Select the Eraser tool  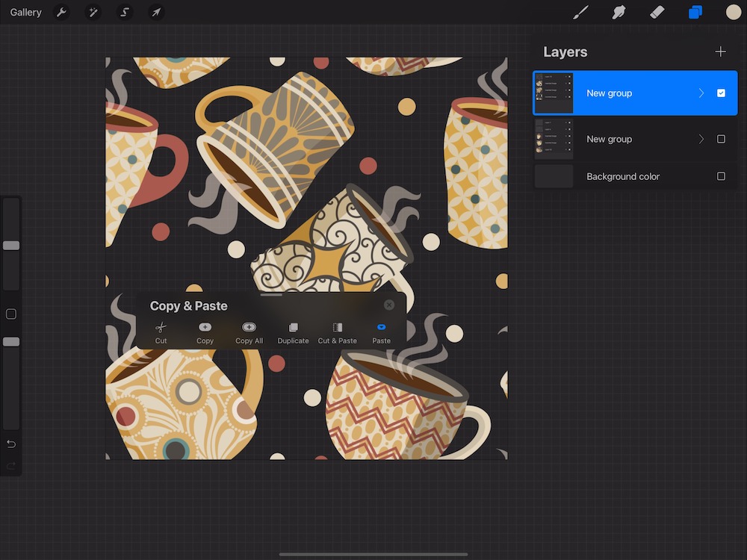tap(657, 12)
